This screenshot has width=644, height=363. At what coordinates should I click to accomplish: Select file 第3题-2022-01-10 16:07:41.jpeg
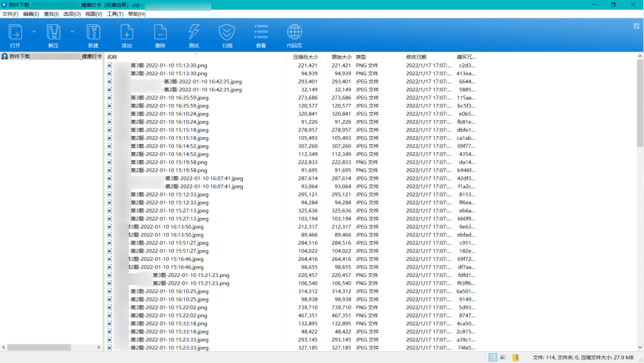coord(204,179)
